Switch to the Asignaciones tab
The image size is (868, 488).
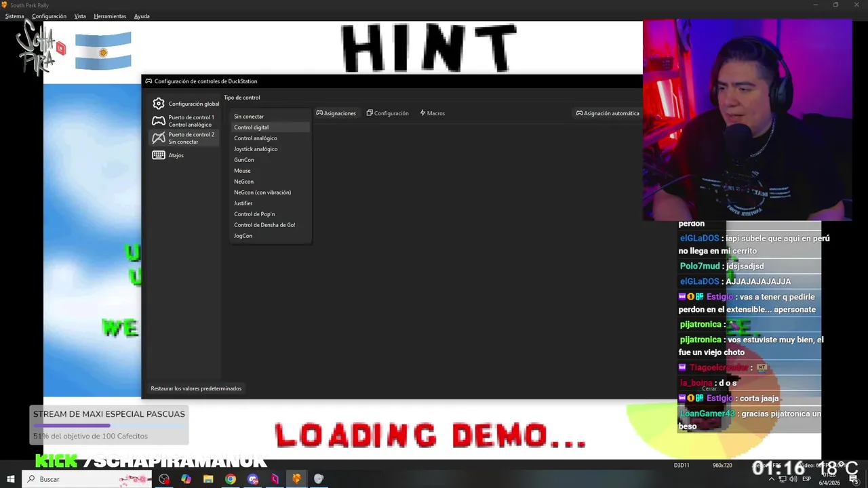click(x=336, y=113)
